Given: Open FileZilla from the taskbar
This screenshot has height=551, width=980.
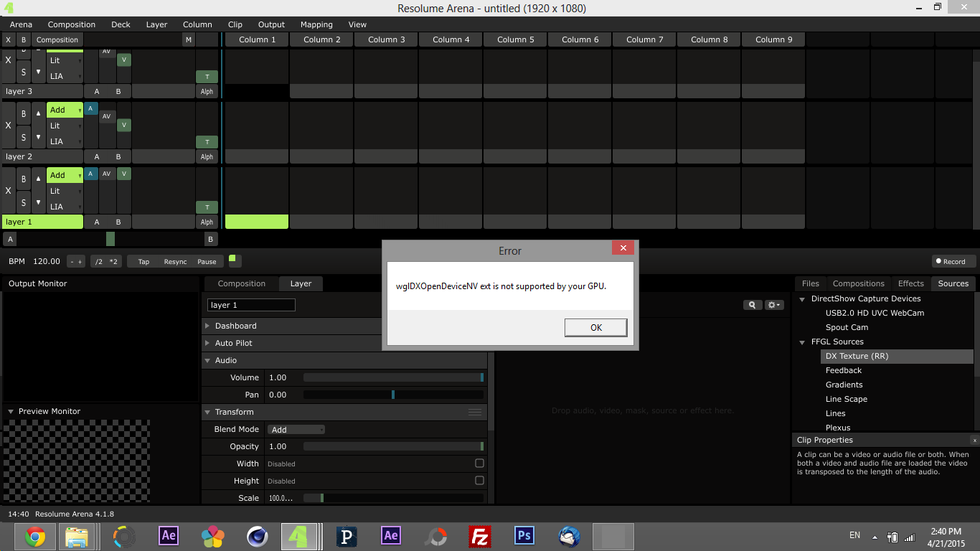Looking at the screenshot, I should 479,536.
